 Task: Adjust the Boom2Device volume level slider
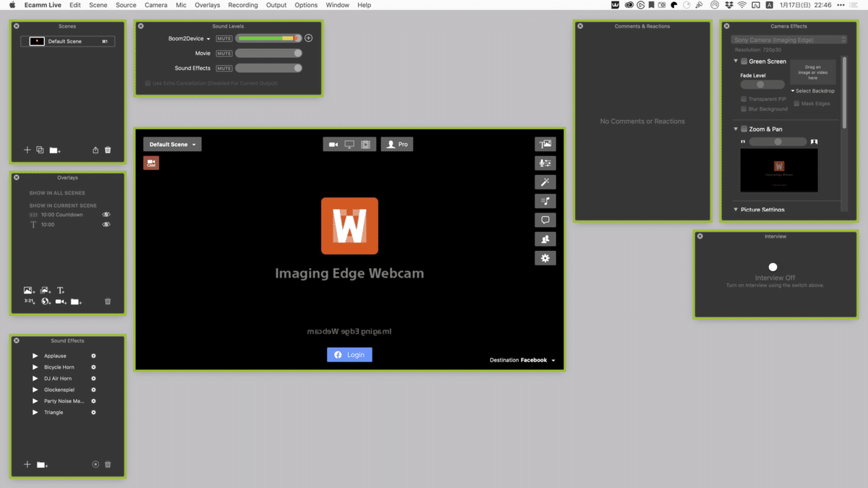(269, 38)
